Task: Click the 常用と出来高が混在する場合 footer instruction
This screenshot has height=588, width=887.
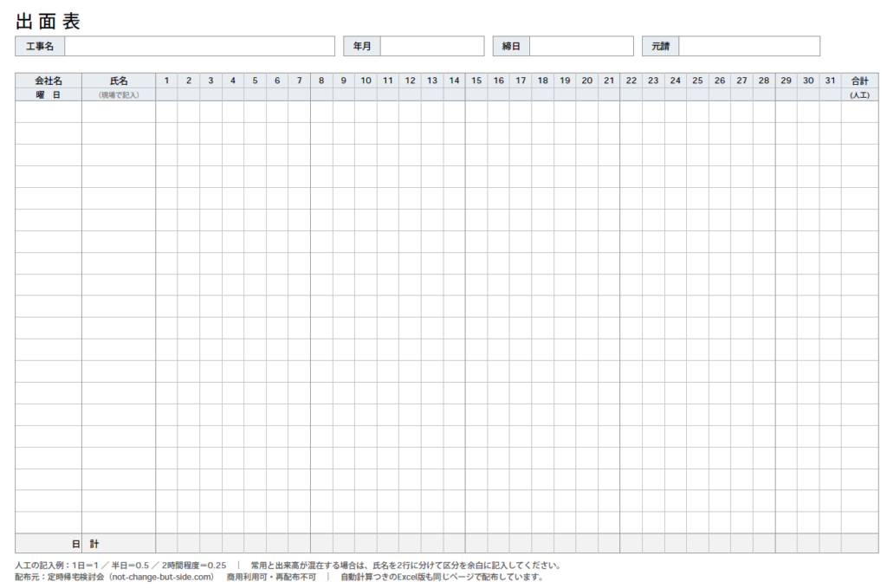Action: click(x=406, y=565)
